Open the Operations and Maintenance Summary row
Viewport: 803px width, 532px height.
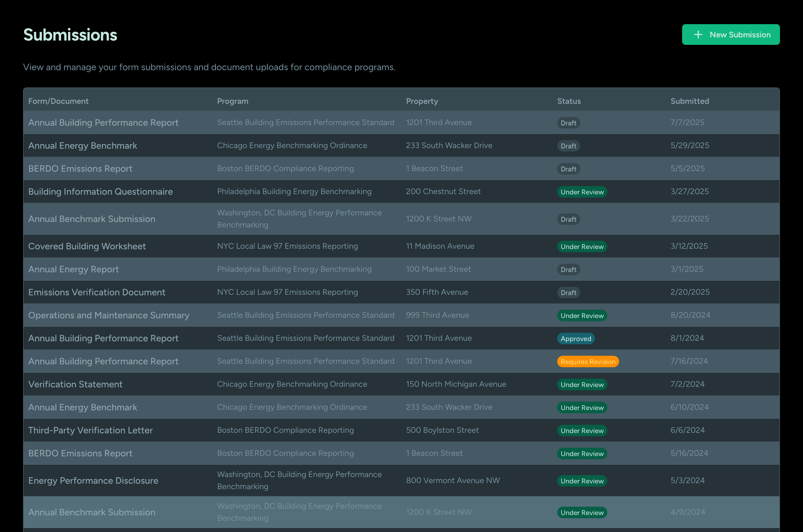coord(109,315)
